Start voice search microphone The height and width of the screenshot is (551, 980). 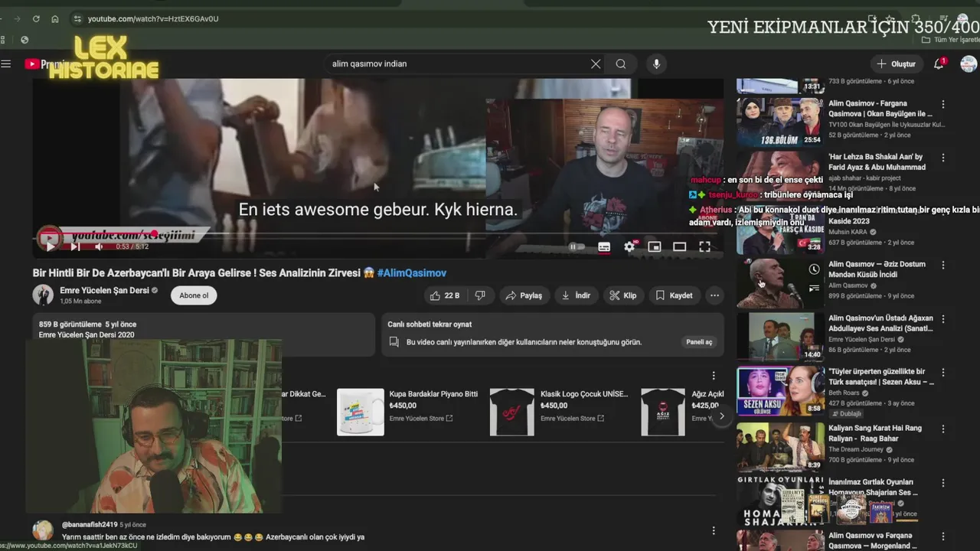pos(656,64)
